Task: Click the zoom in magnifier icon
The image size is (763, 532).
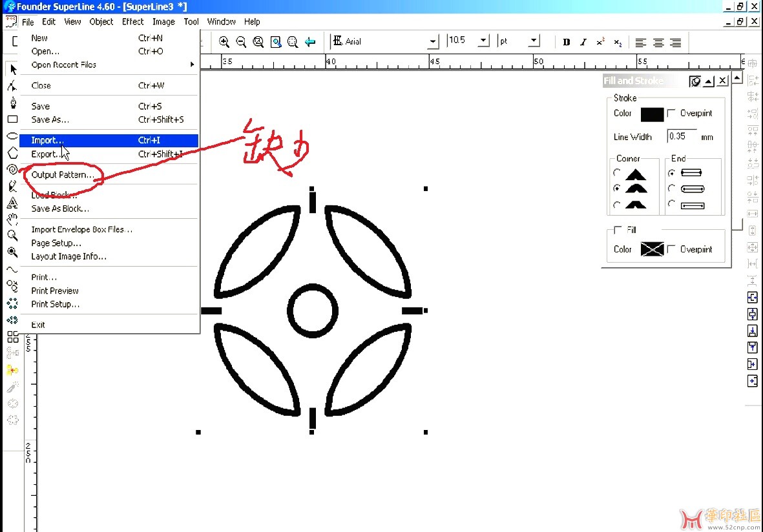Action: point(224,42)
